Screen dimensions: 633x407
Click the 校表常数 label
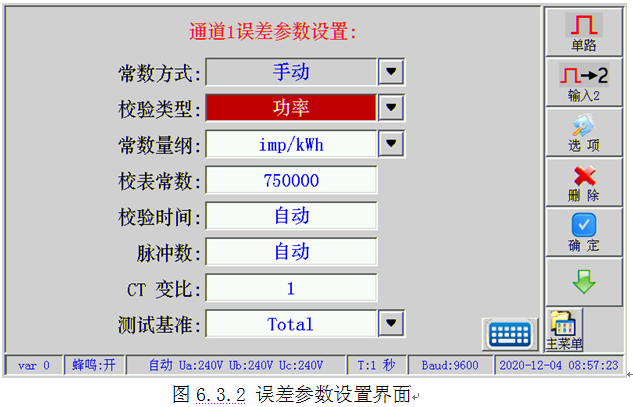tap(159, 181)
